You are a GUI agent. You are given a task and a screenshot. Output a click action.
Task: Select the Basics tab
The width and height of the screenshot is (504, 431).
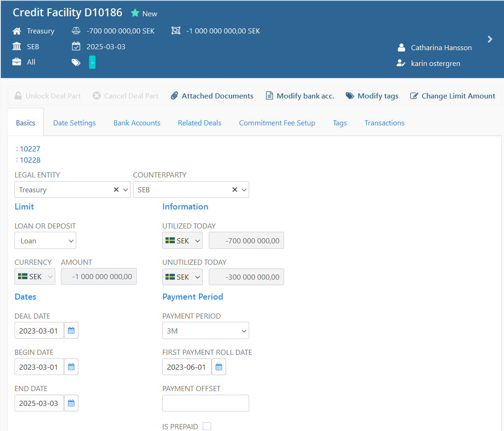pyautogui.click(x=26, y=123)
